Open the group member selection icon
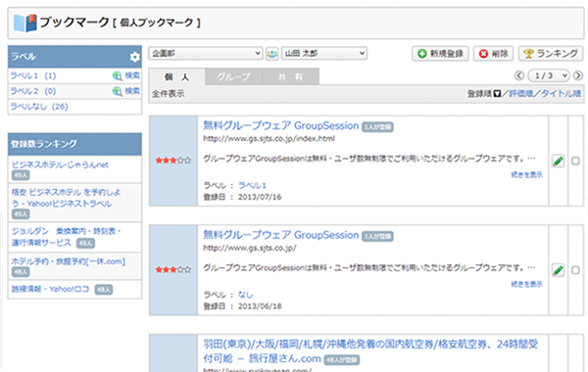This screenshot has height=372, width=588. coord(271,54)
